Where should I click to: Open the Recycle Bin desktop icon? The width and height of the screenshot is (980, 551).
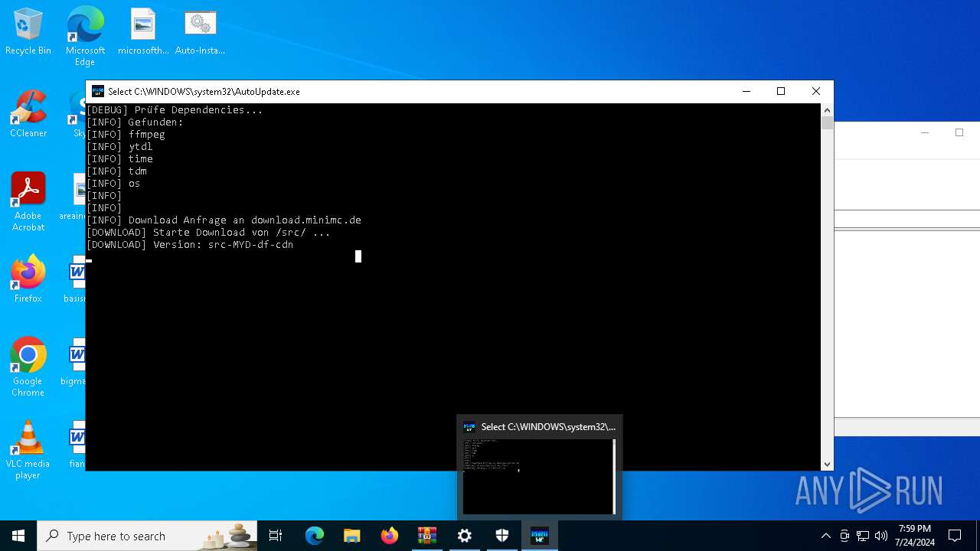(28, 32)
